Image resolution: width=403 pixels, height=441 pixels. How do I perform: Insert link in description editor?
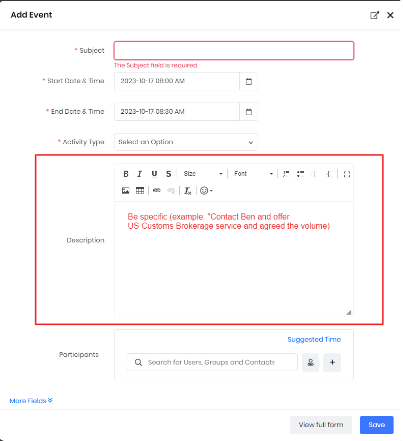pyautogui.click(x=156, y=190)
